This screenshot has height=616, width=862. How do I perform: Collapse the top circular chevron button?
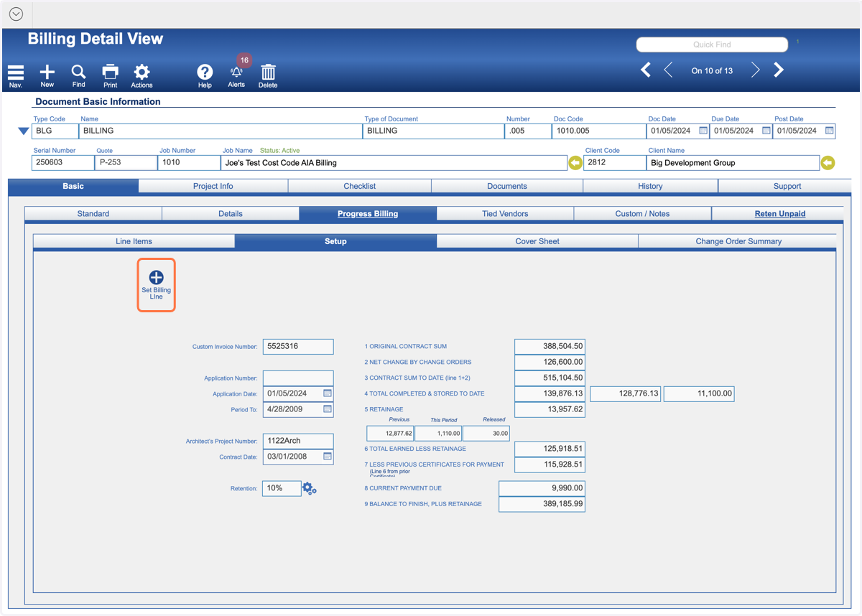(16, 14)
